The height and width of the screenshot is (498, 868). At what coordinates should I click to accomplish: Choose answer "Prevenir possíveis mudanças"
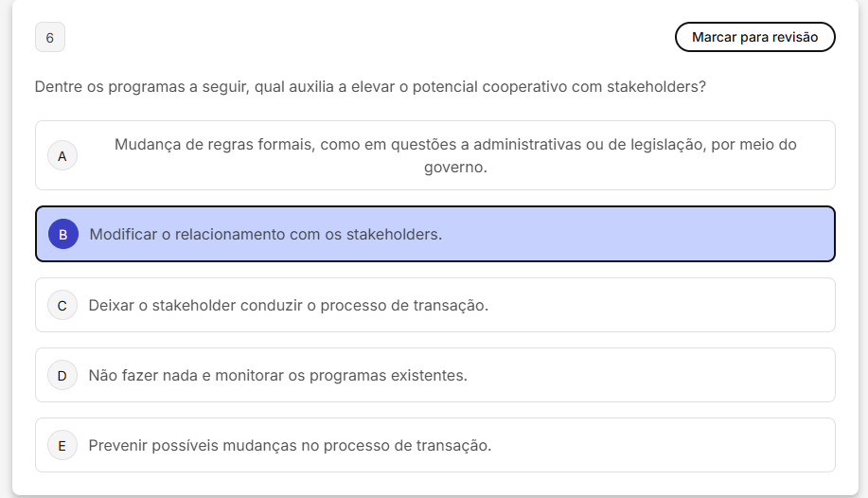tap(290, 446)
